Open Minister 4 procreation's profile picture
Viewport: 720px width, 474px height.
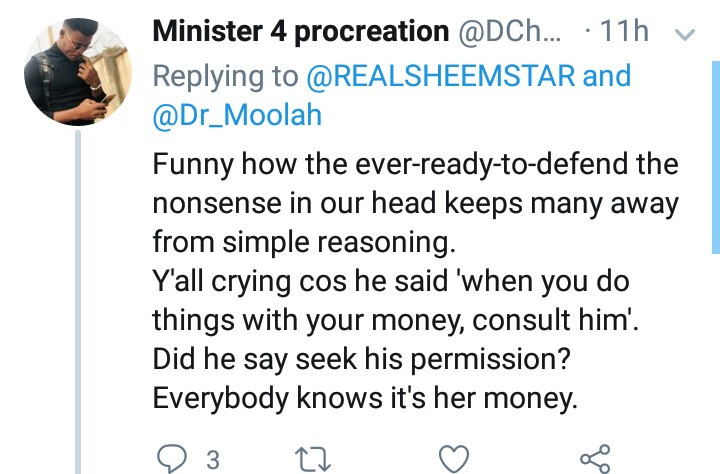coord(78,72)
